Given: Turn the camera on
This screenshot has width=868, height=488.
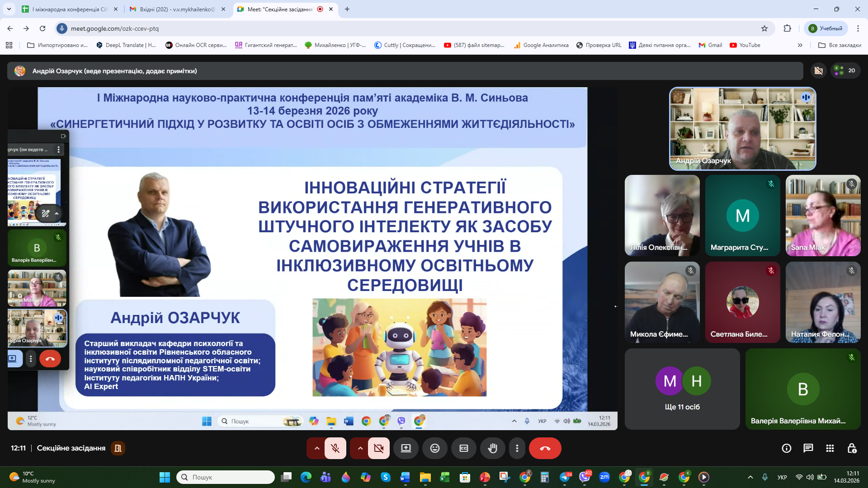Looking at the screenshot, I should pyautogui.click(x=379, y=448).
